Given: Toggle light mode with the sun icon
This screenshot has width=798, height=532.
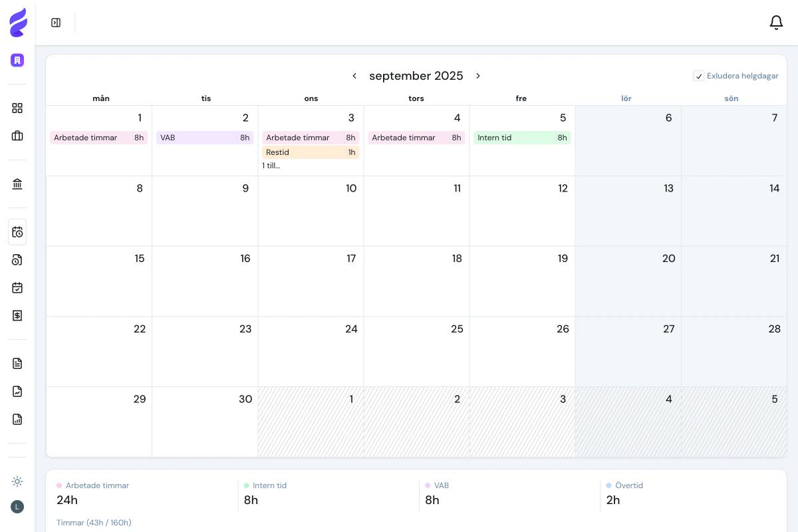Looking at the screenshot, I should coord(17,481).
